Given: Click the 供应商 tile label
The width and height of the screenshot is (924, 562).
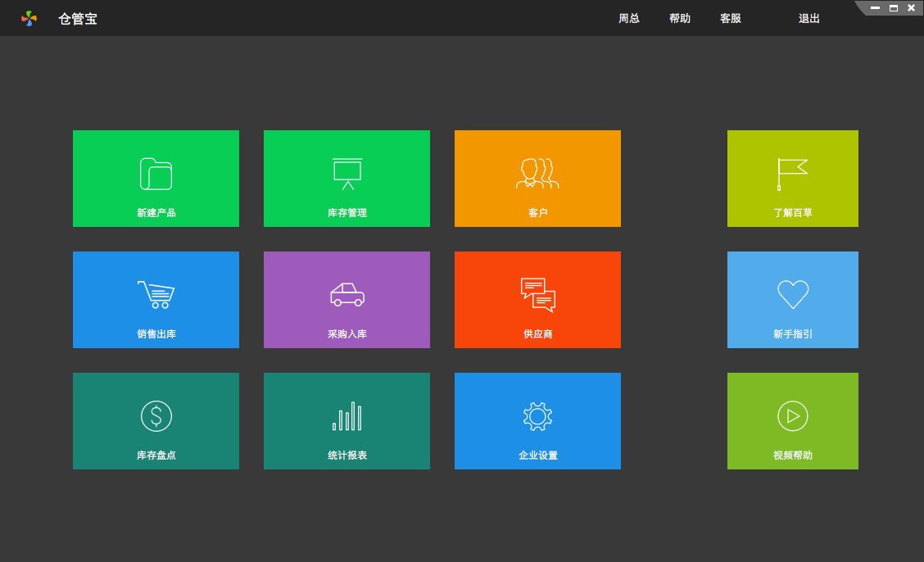Looking at the screenshot, I should click(537, 334).
